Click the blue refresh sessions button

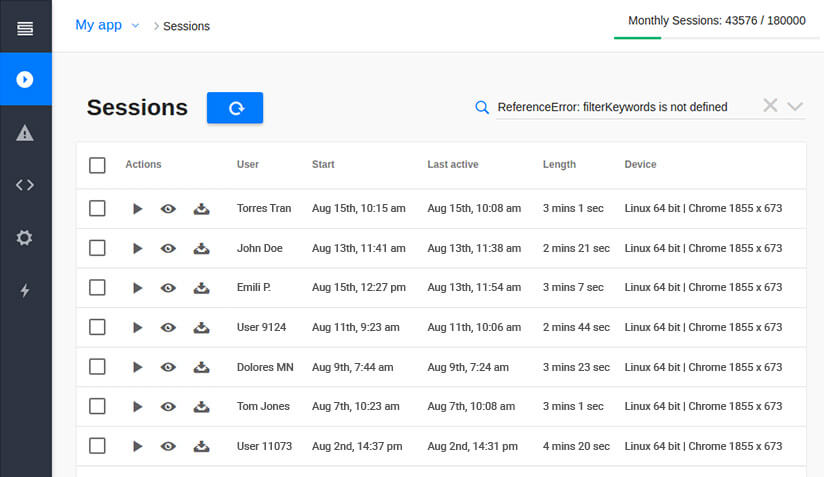pyautogui.click(x=235, y=108)
